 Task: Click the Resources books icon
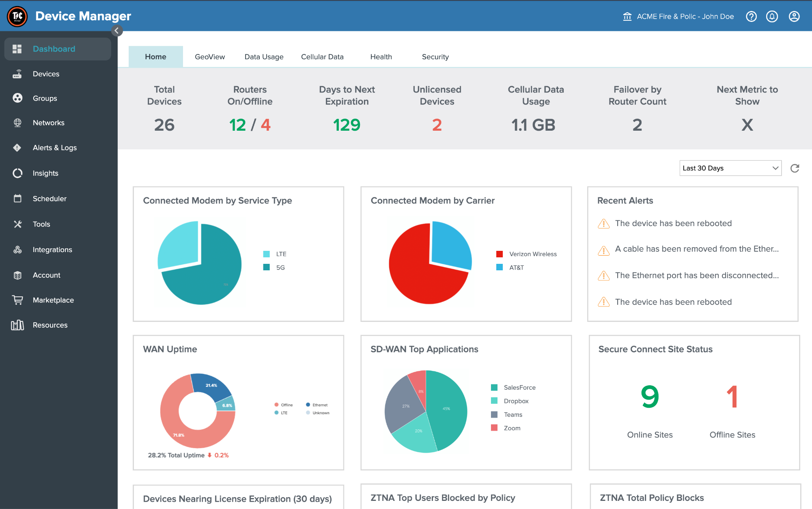click(x=17, y=325)
